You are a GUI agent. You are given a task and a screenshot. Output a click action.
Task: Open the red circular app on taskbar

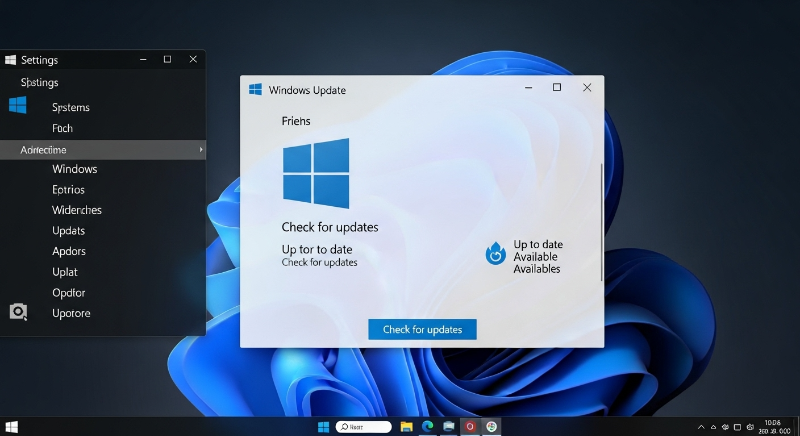470,426
